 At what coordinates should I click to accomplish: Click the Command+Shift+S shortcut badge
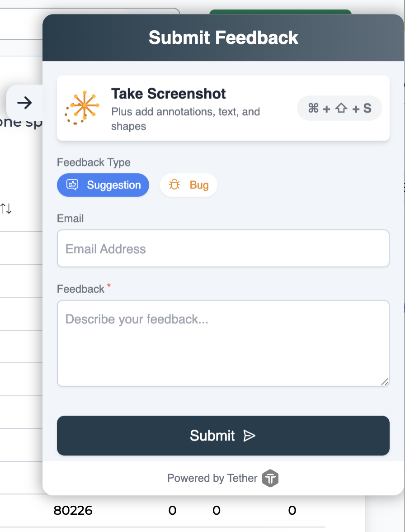point(339,108)
